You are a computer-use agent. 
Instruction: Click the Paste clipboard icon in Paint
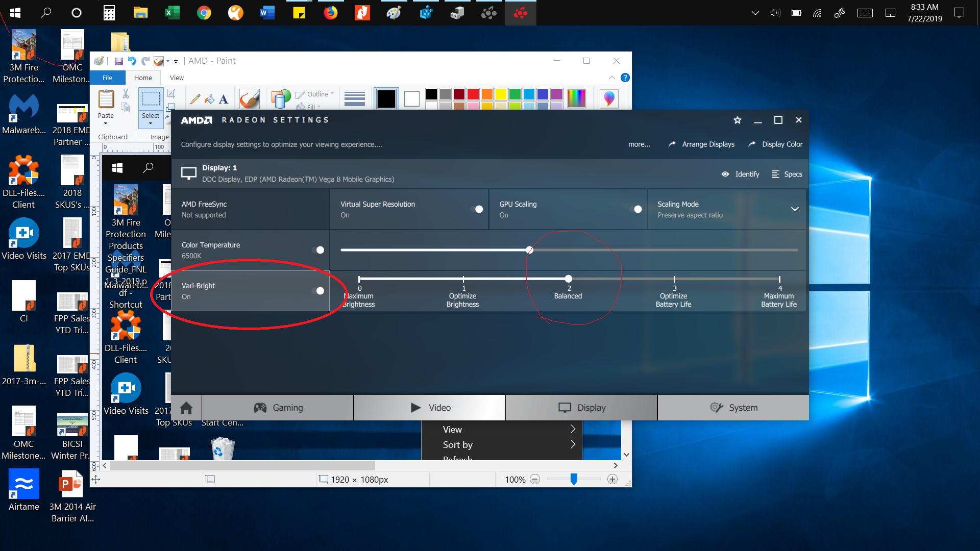click(106, 99)
